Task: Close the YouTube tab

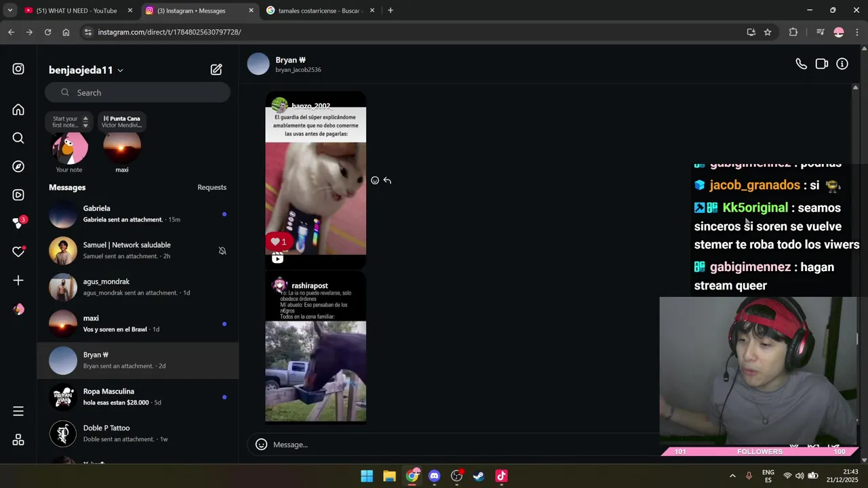Action: click(130, 10)
